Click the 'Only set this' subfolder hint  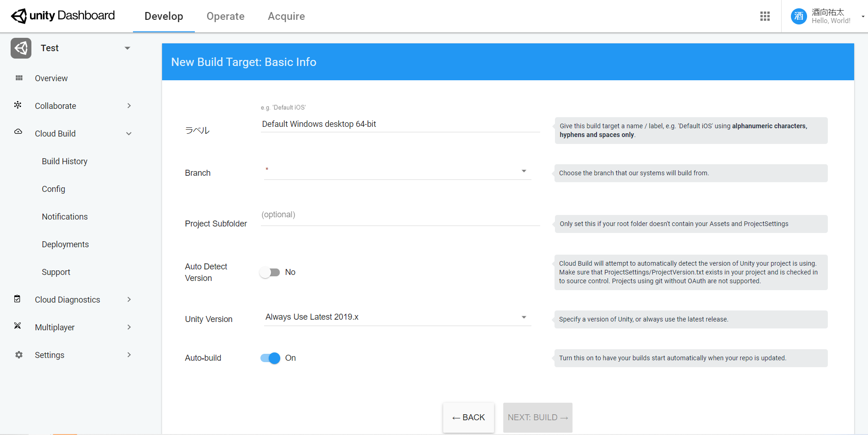pyautogui.click(x=674, y=224)
